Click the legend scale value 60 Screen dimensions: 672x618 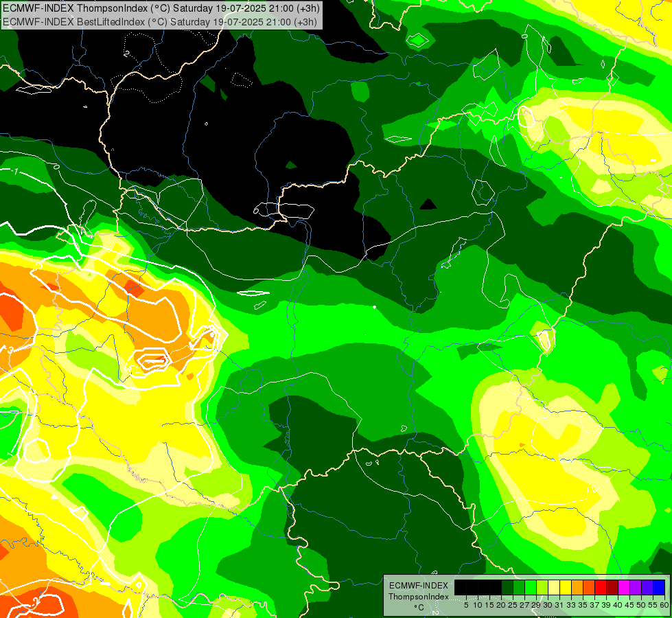664,605
